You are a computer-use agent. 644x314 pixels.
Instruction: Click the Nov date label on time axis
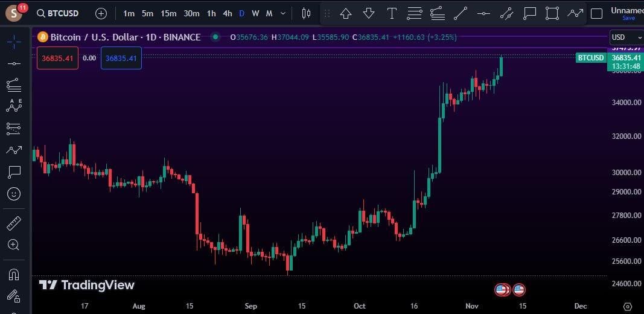coord(472,306)
